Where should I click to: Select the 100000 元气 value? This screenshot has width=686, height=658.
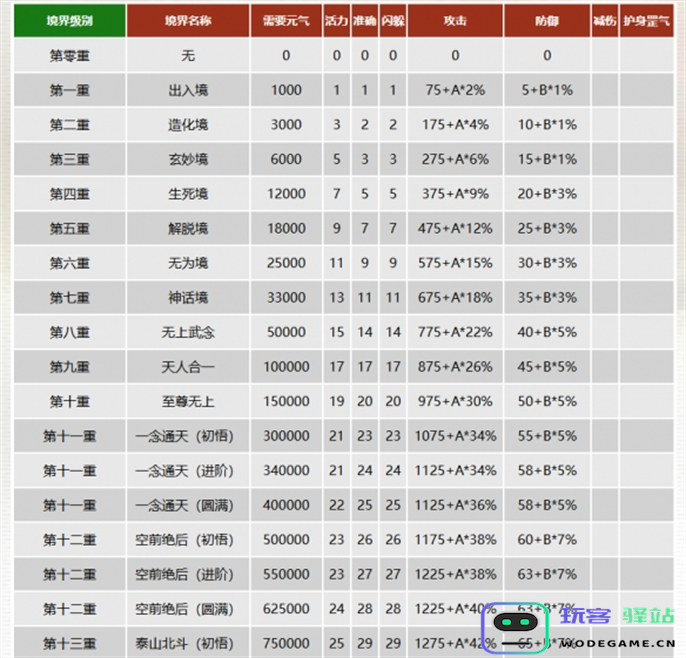(286, 367)
